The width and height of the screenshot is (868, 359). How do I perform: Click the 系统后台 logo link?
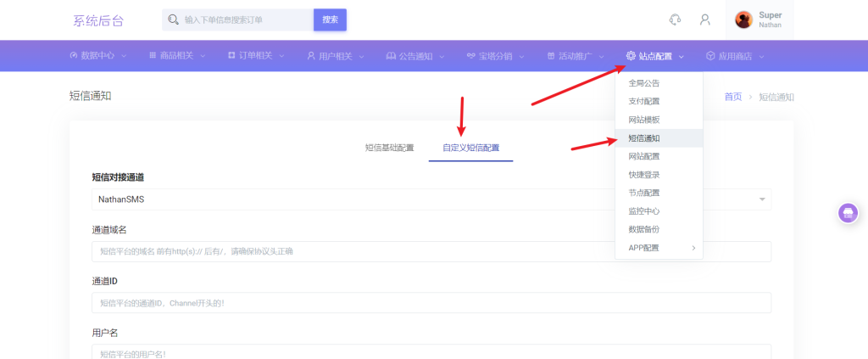point(98,20)
